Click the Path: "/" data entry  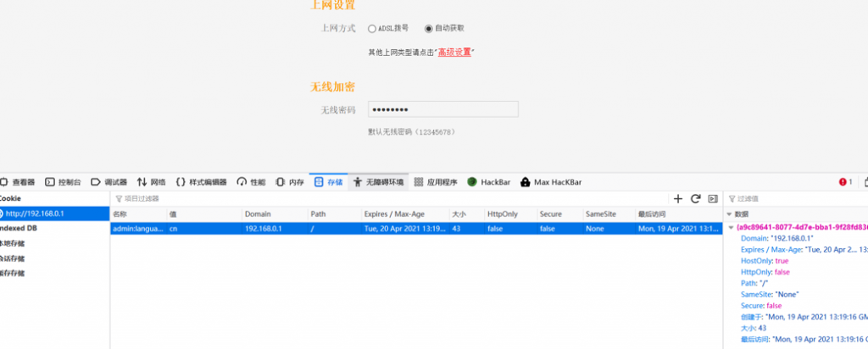[754, 283]
